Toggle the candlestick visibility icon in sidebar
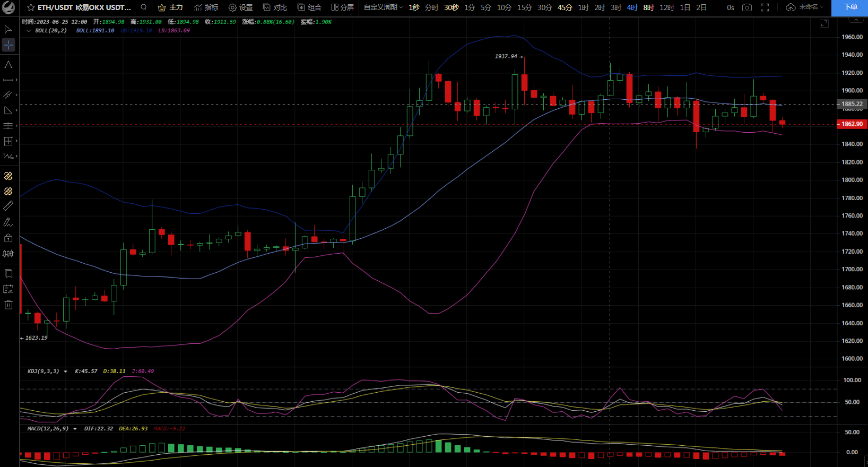Image resolution: width=868 pixels, height=467 pixels. pos(8,254)
